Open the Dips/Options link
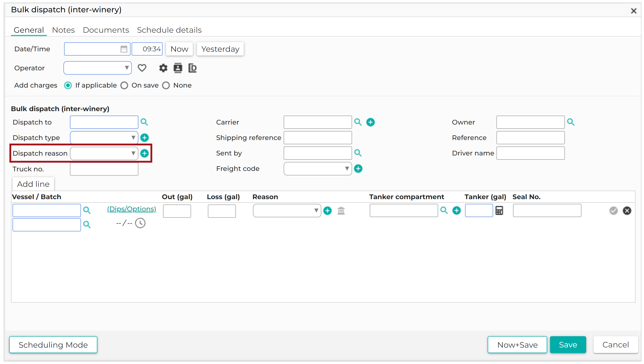 click(x=132, y=209)
